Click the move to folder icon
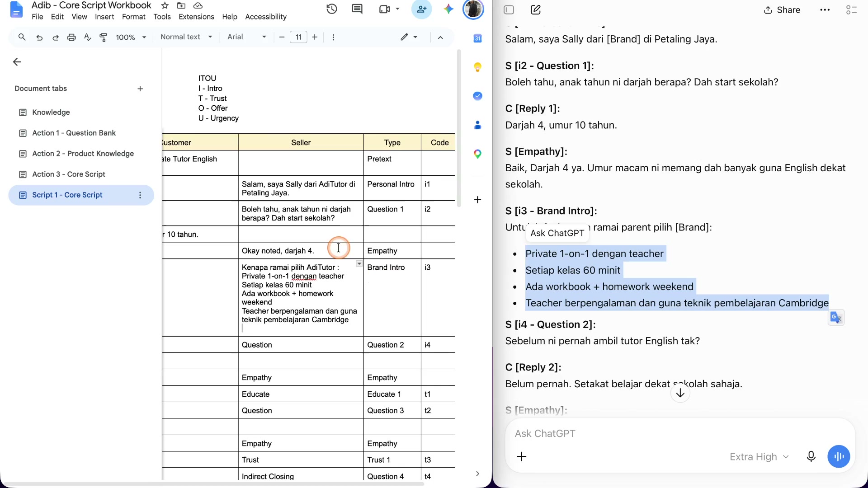This screenshot has height=488, width=868. click(181, 5)
